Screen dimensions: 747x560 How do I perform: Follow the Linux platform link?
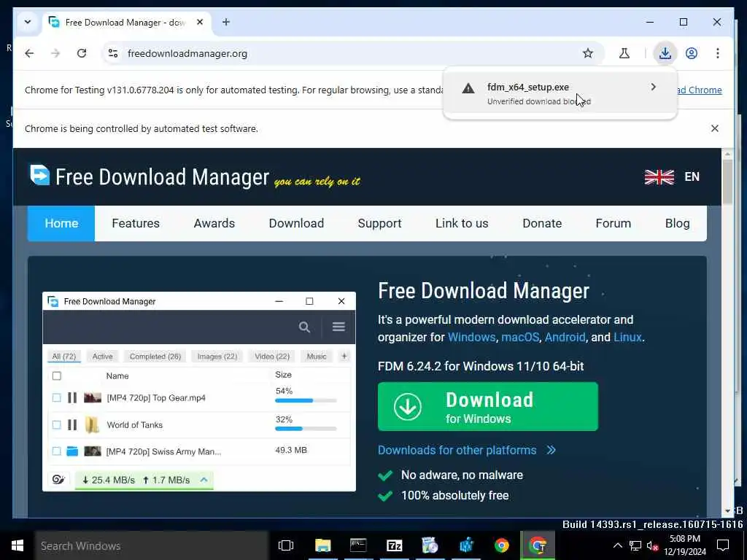(627, 337)
